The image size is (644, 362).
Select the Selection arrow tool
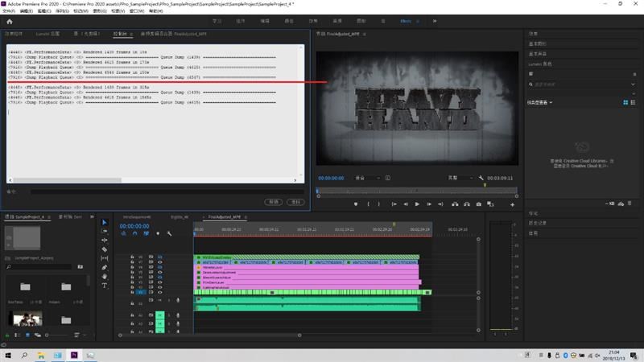(x=105, y=223)
